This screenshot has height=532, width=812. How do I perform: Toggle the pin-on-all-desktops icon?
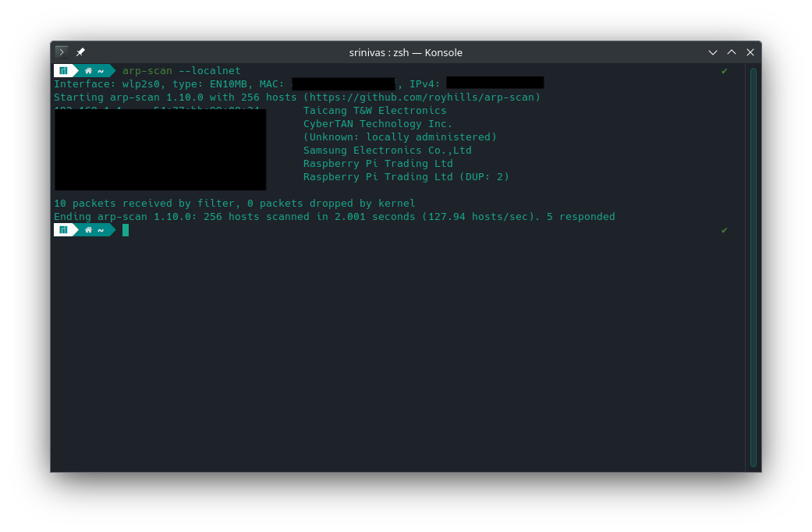point(80,51)
